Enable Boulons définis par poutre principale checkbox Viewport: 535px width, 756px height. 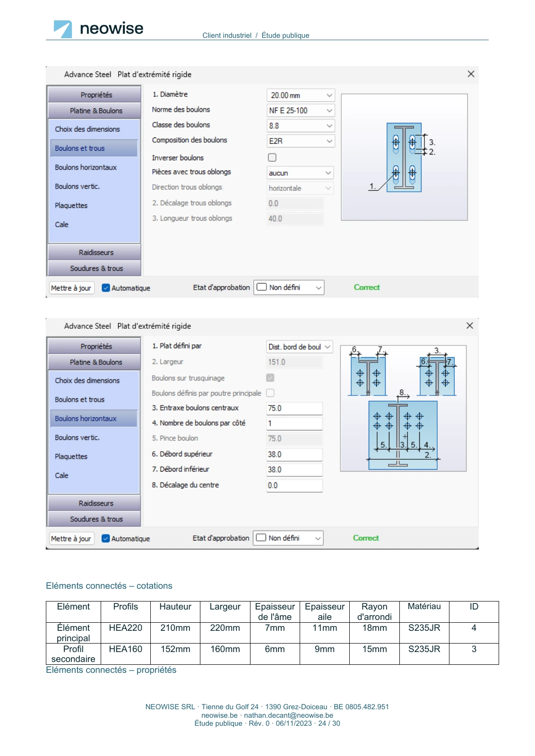click(x=270, y=393)
